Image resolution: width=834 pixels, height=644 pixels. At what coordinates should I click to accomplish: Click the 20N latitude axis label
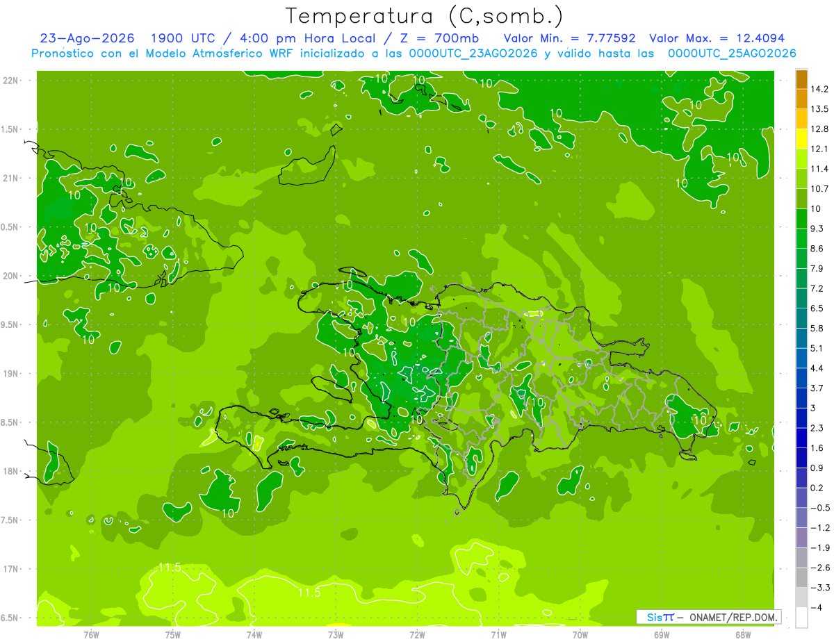click(11, 276)
